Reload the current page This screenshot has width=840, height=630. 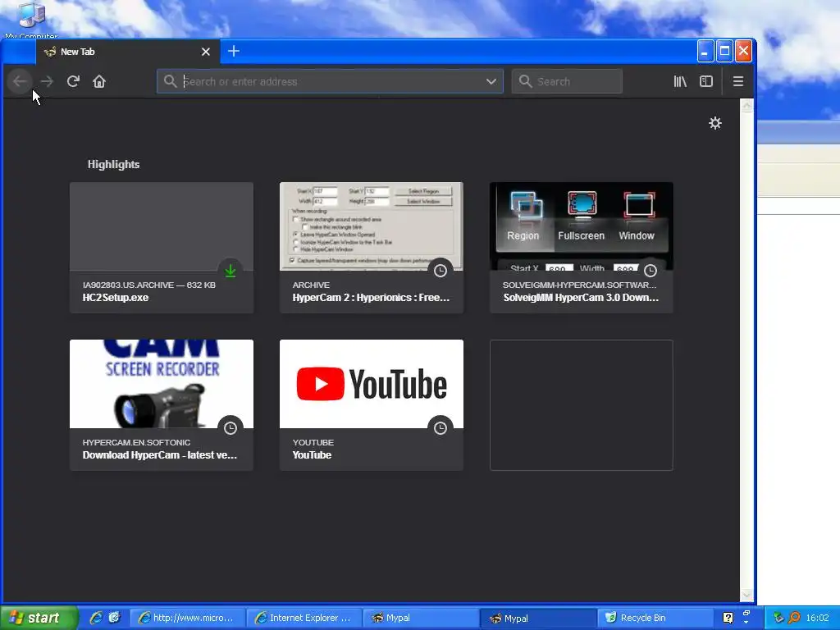[73, 81]
